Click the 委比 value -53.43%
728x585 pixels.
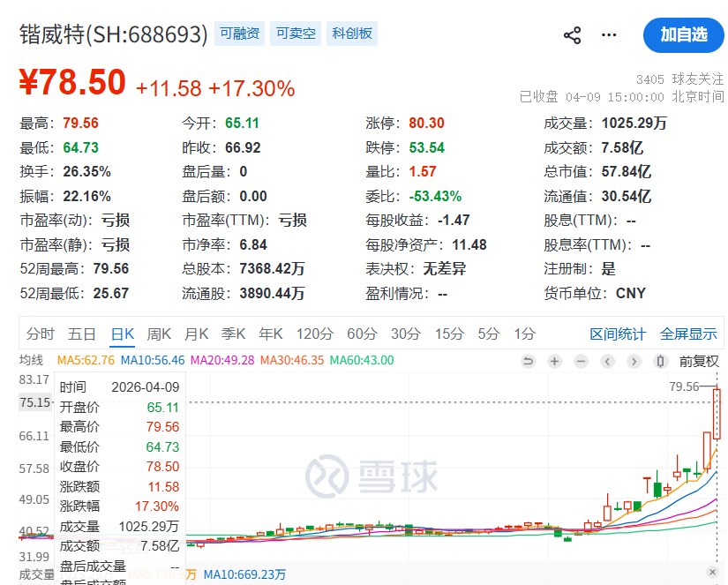pos(435,197)
